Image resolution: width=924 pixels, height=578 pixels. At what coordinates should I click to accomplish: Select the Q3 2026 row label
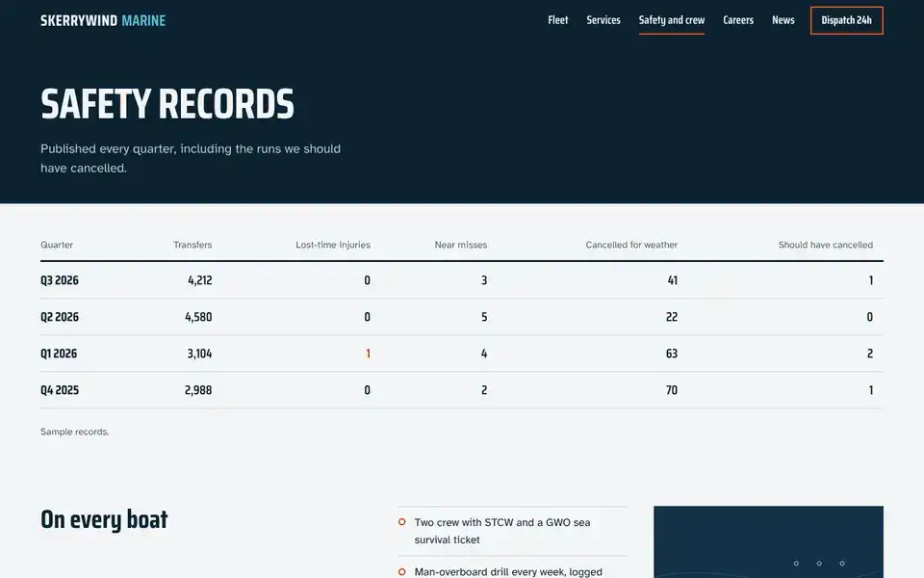click(x=60, y=280)
